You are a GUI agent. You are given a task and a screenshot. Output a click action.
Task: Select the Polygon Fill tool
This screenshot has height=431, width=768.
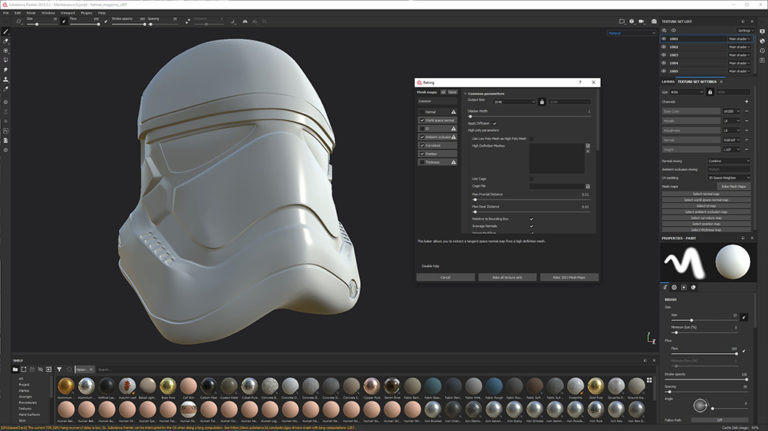(5, 60)
